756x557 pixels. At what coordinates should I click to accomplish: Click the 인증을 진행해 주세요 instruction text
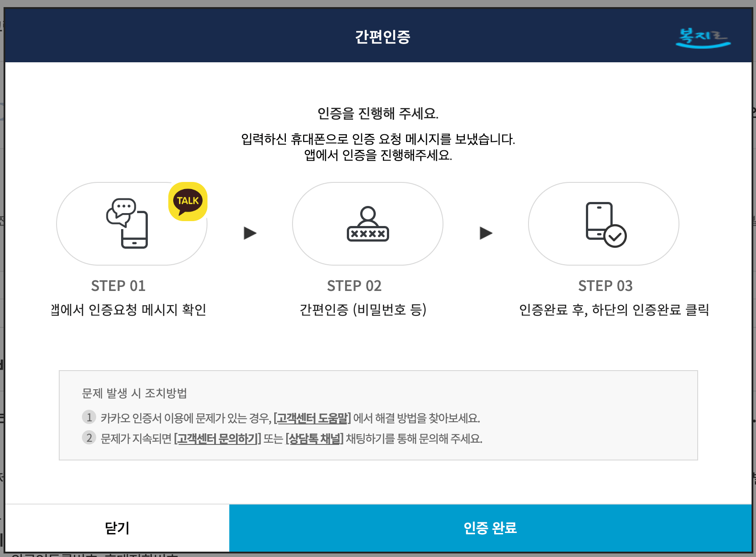click(378, 113)
